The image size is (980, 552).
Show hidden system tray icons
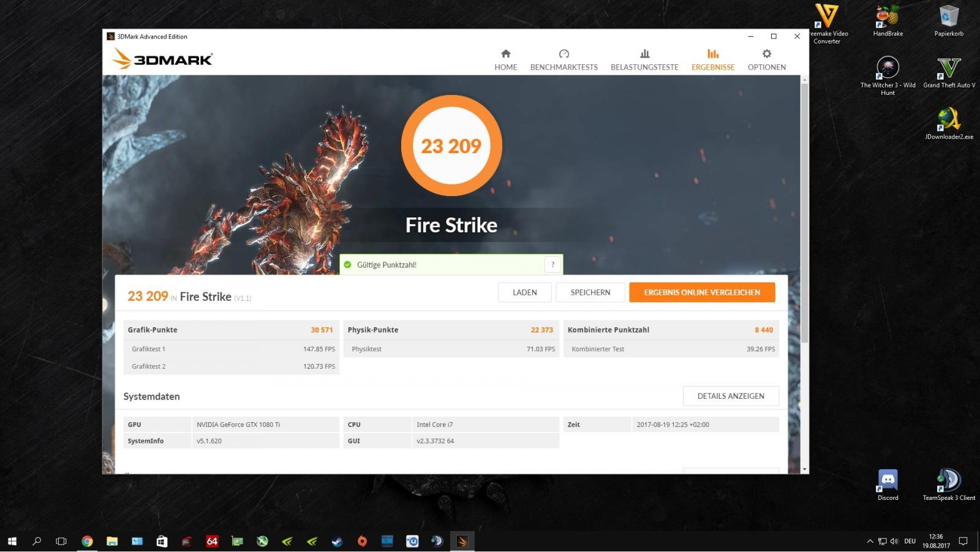tap(870, 541)
